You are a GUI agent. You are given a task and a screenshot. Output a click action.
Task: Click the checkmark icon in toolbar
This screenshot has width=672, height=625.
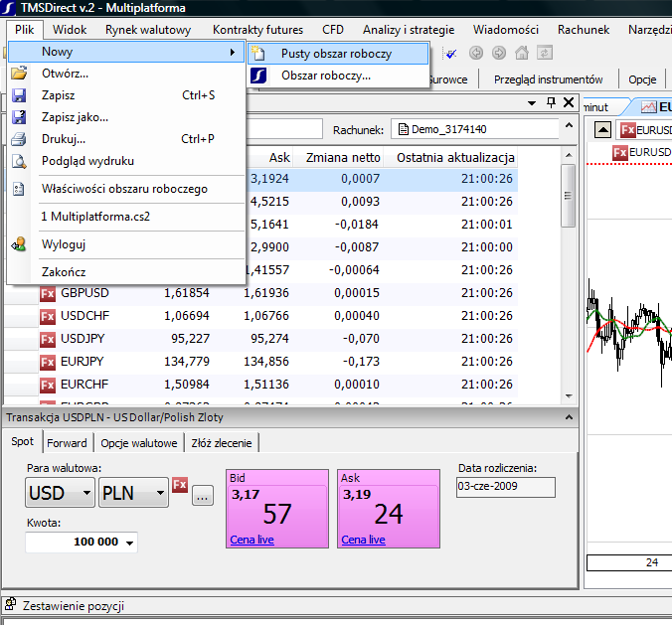click(451, 54)
